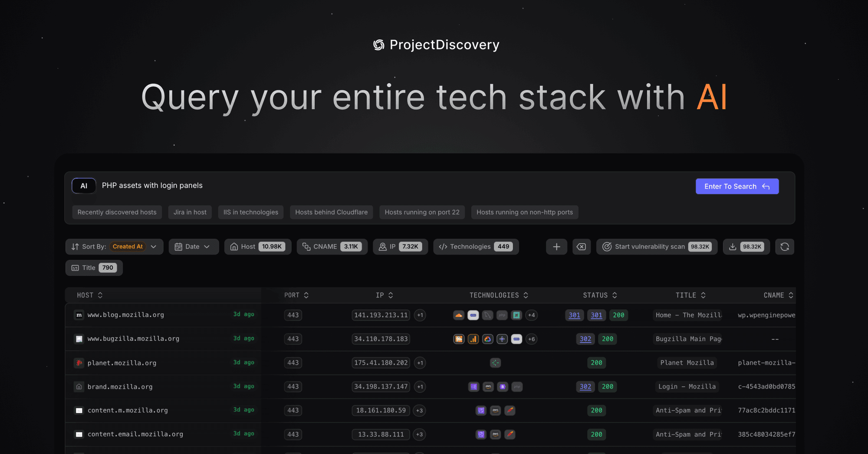Click Enter To Search button
Viewport: 868px width, 454px height.
pyautogui.click(x=737, y=186)
